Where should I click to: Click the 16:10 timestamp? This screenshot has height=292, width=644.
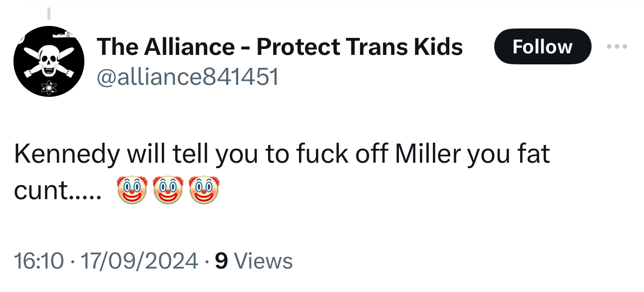(x=39, y=261)
